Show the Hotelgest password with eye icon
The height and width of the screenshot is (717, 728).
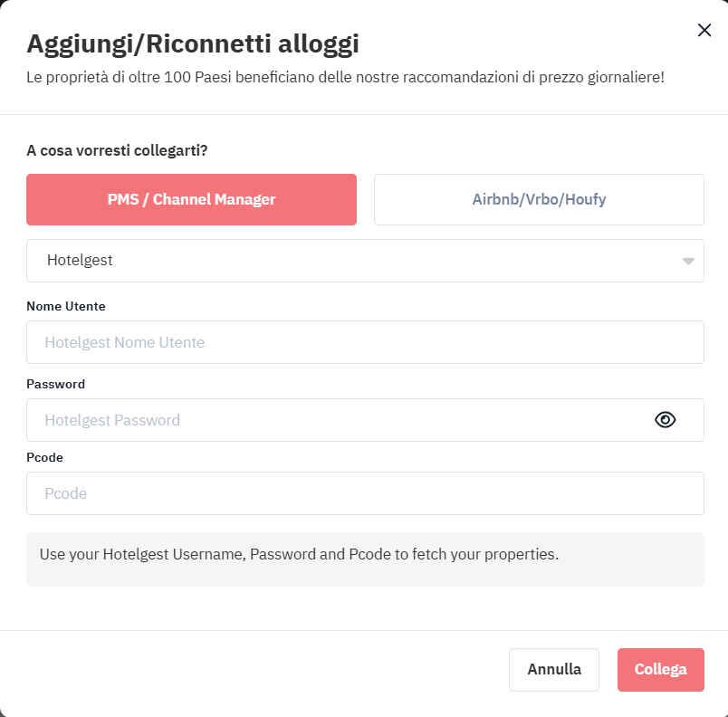click(x=665, y=420)
